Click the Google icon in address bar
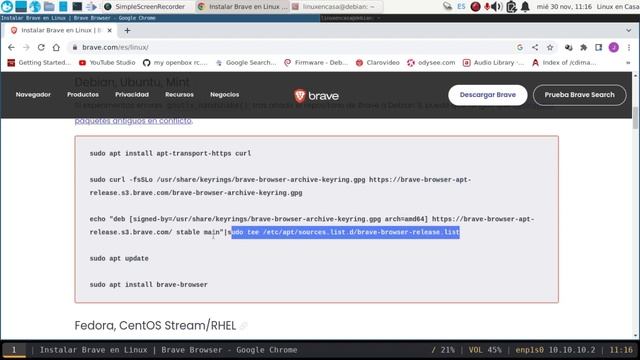 tap(520, 47)
